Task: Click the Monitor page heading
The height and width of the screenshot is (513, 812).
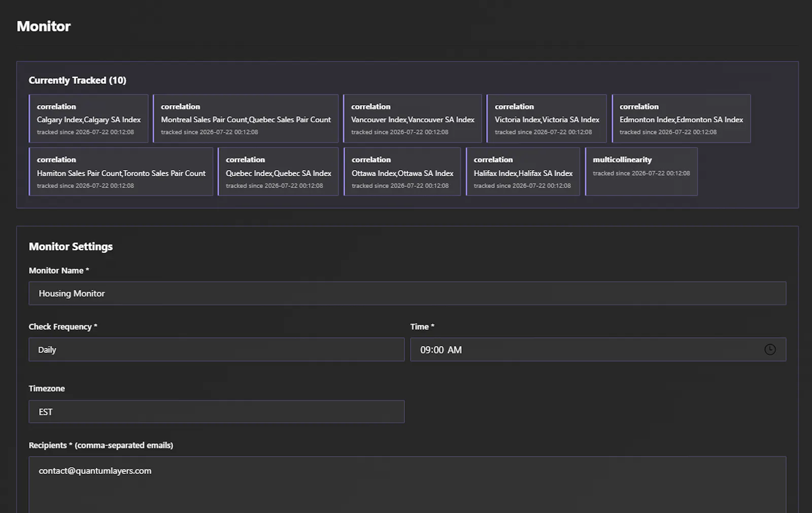Action: pyautogui.click(x=44, y=26)
